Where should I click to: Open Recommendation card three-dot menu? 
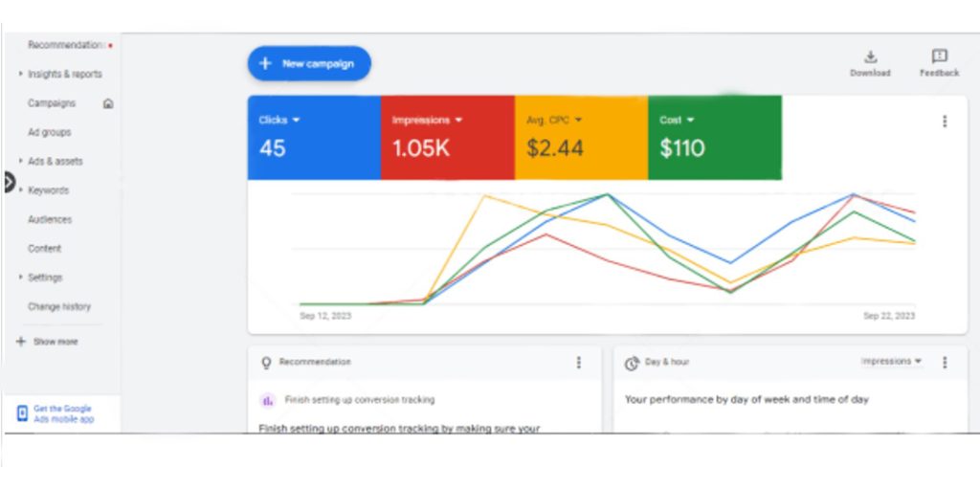click(578, 363)
